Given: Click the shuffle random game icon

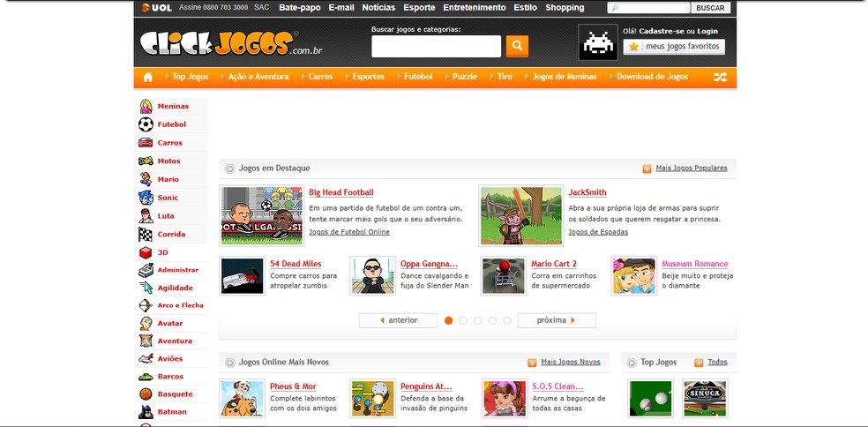Looking at the screenshot, I should tap(720, 77).
